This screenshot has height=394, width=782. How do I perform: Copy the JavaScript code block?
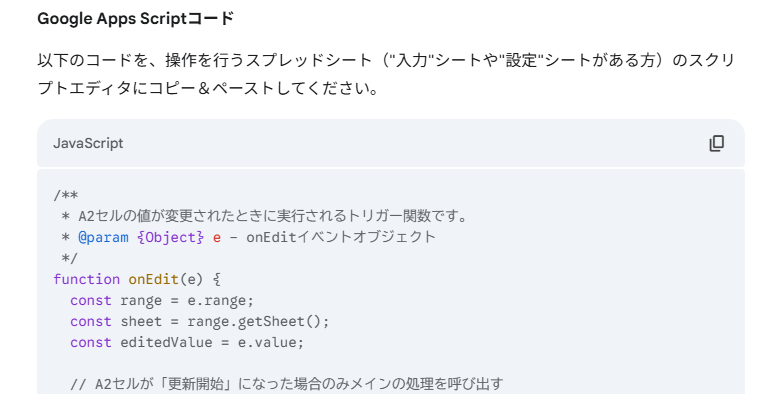717,143
